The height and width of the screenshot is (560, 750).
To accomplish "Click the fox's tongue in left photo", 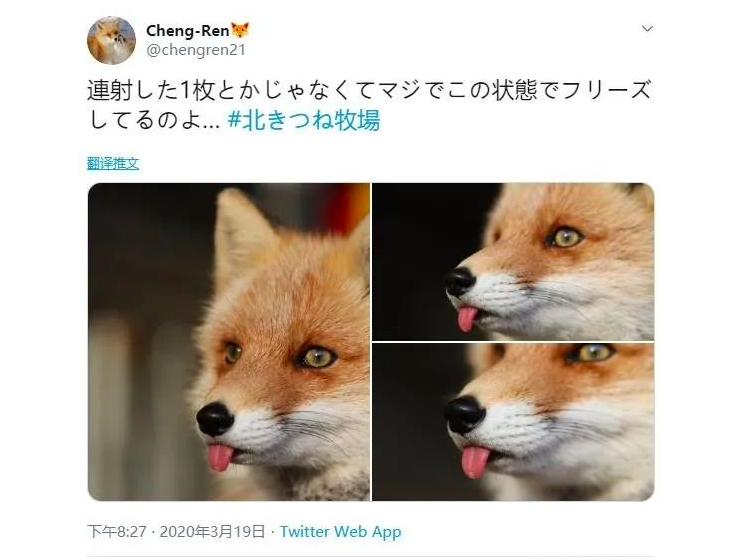I will click(220, 457).
